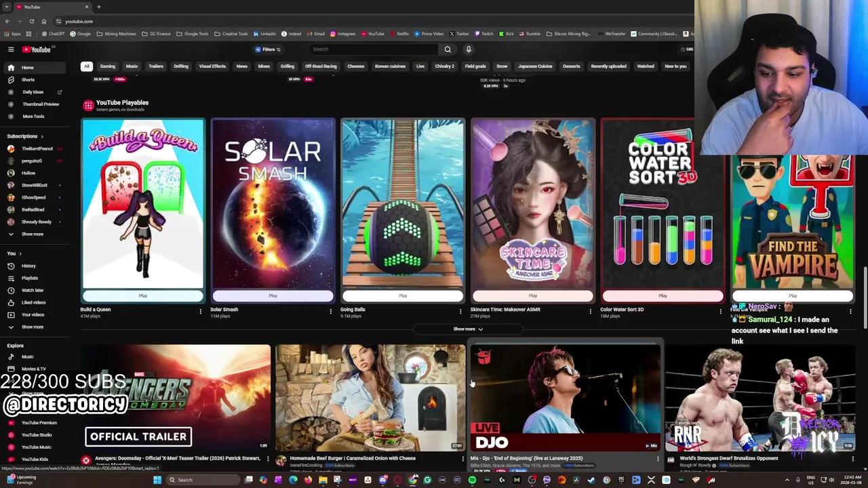Open ChatGPT bookmark in bookmarks bar

pyautogui.click(x=54, y=34)
